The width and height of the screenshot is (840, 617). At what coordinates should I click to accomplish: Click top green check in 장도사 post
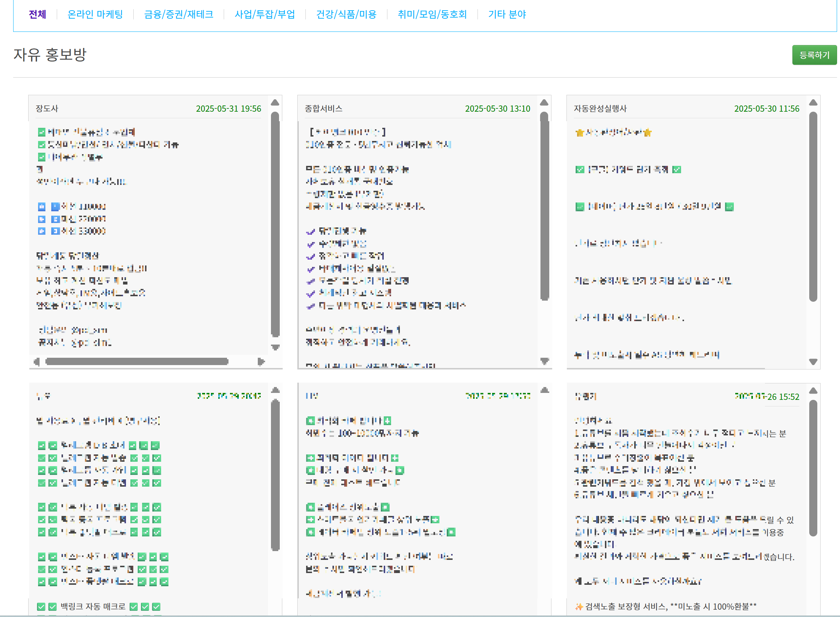(41, 132)
